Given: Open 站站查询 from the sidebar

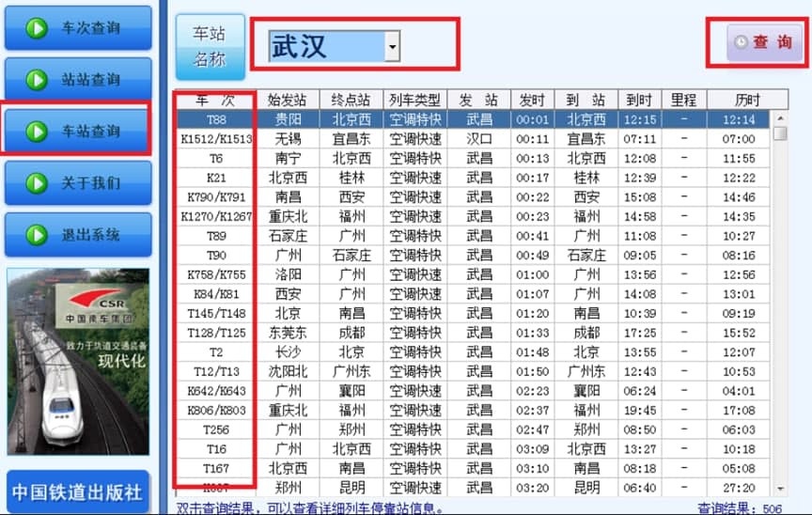Looking at the screenshot, I should [x=78, y=79].
